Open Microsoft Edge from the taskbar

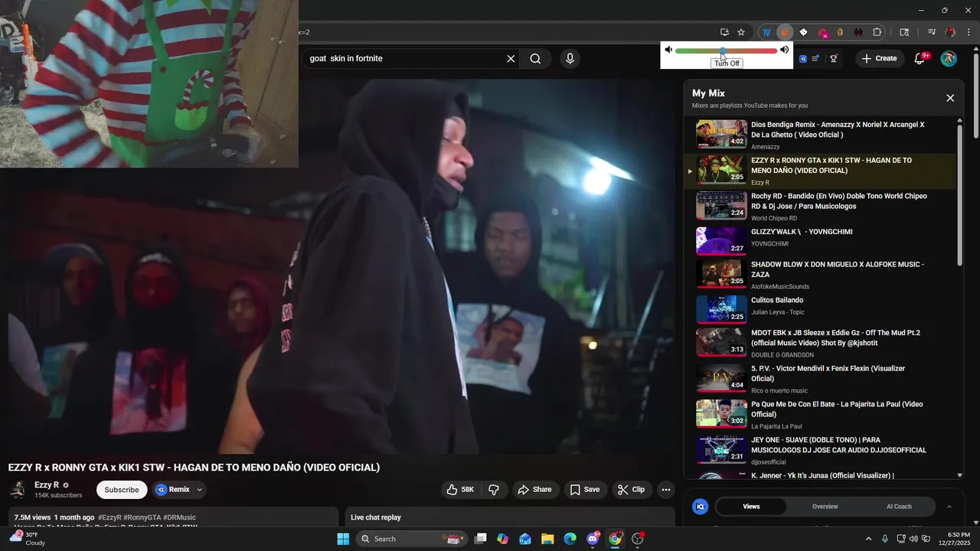(570, 539)
